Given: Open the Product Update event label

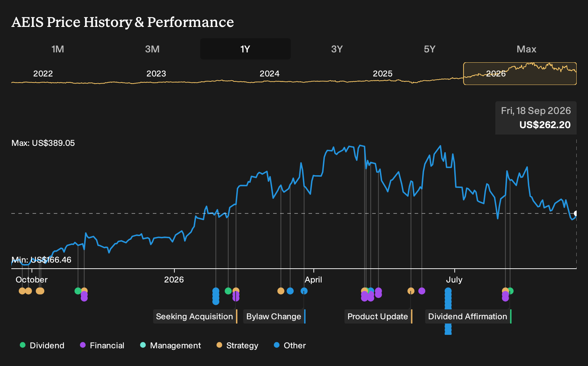Looking at the screenshot, I should click(x=379, y=316).
